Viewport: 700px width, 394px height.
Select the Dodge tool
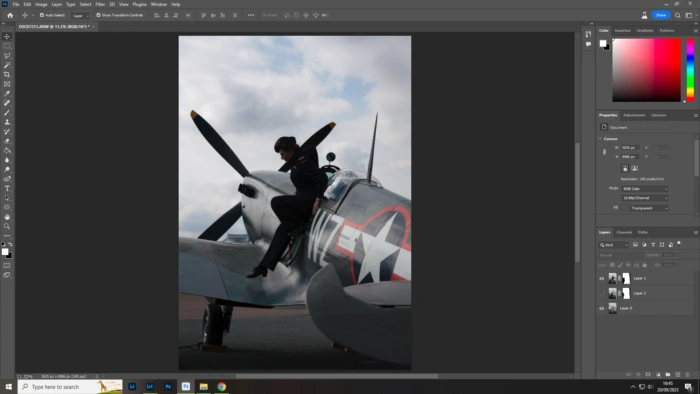[7, 169]
